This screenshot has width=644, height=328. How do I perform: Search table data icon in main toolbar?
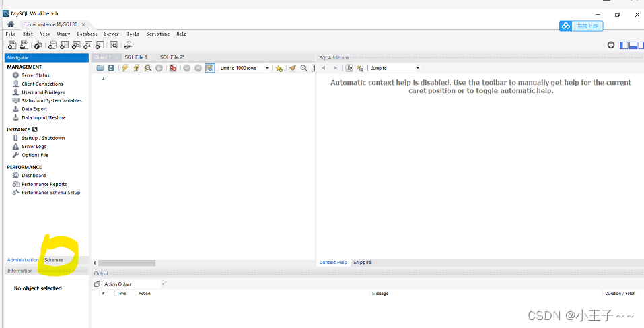(x=114, y=45)
